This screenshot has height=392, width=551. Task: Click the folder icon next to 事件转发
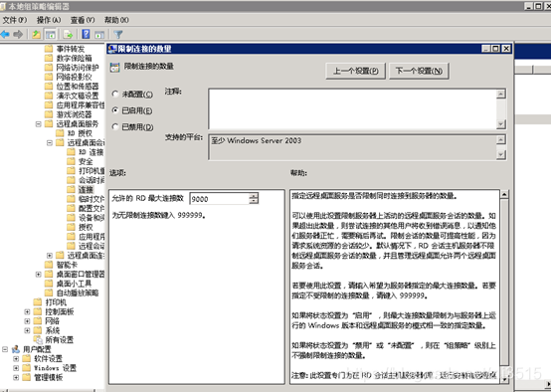[x=49, y=49]
